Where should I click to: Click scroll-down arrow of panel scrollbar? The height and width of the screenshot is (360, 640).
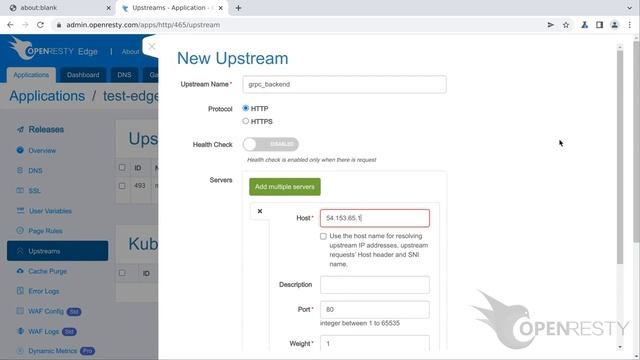point(620,347)
